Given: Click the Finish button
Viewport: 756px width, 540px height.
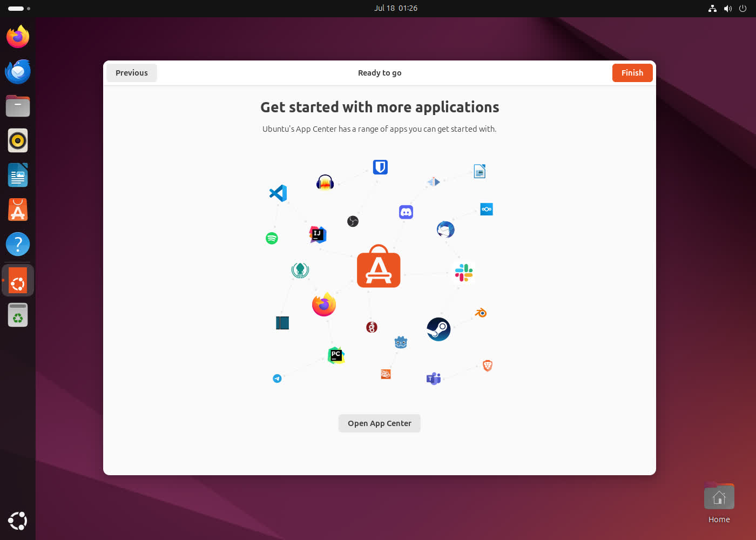Looking at the screenshot, I should pos(632,73).
